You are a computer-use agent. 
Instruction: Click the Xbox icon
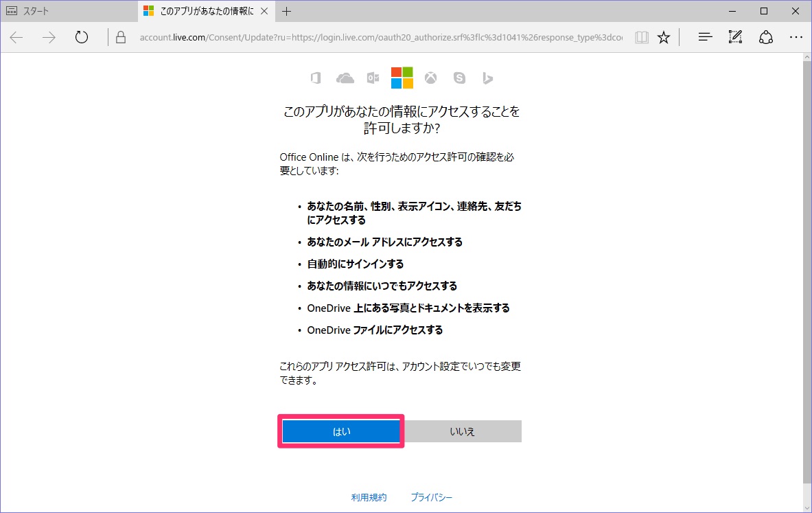(431, 78)
